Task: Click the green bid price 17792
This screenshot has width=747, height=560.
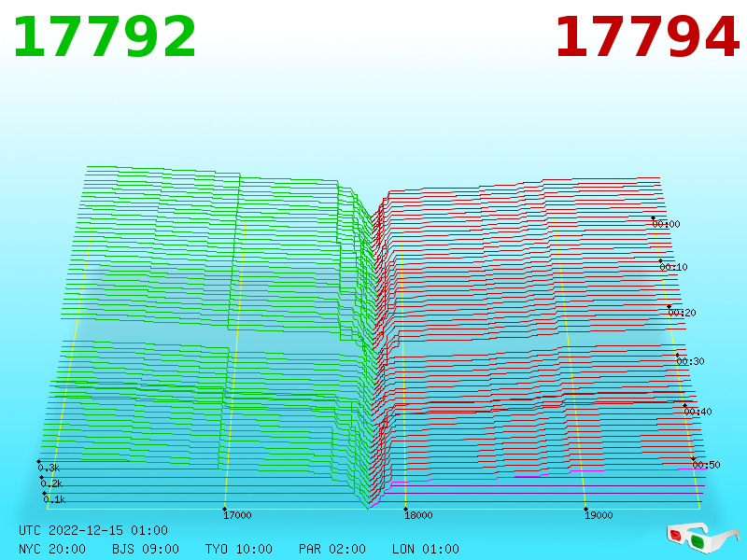Action: point(105,37)
